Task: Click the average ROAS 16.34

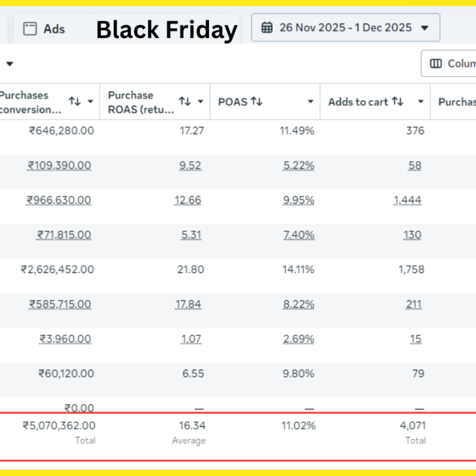Action: (x=192, y=425)
